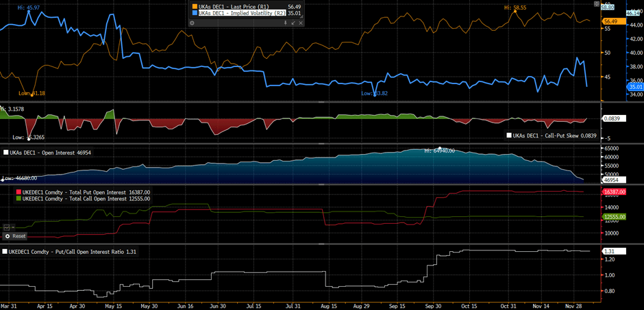Close the price legend box
The width and height of the screenshot is (644, 310).
(301, 23)
